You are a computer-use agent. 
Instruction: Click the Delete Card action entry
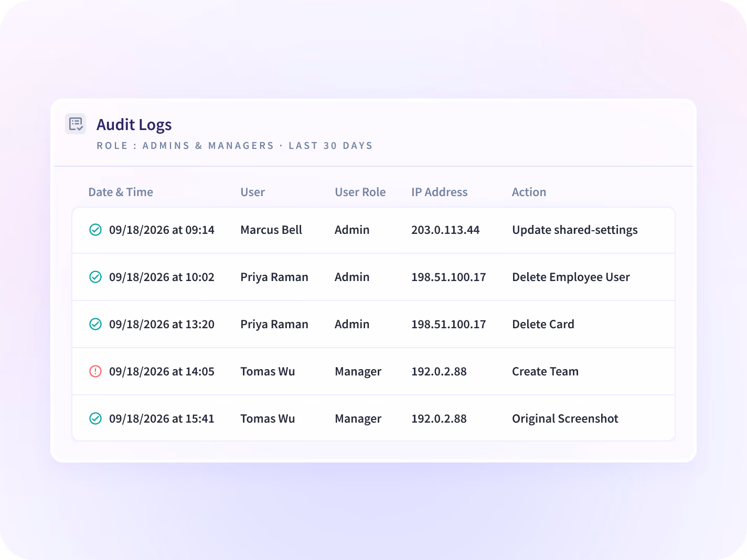pyautogui.click(x=543, y=324)
